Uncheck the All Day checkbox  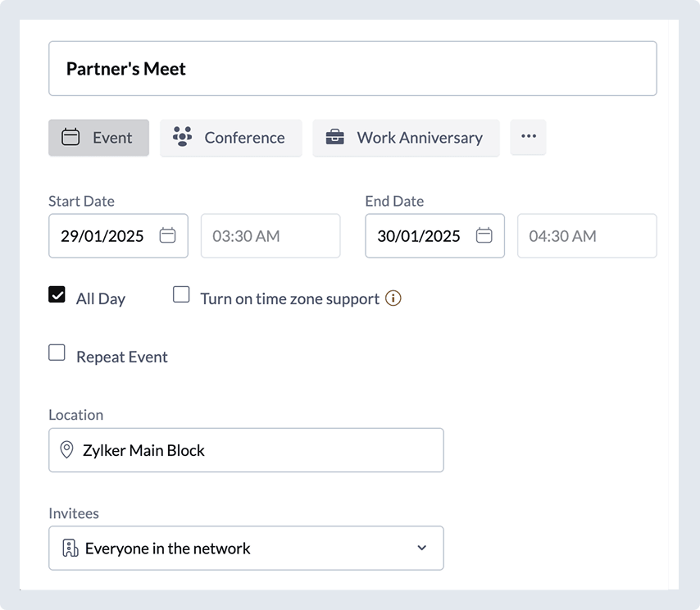(57, 295)
